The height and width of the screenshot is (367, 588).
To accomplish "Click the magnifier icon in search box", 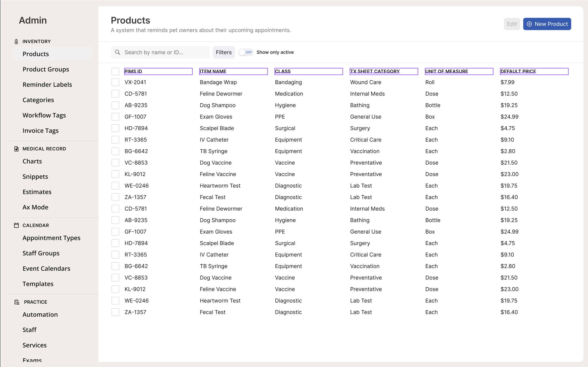I will [x=118, y=52].
